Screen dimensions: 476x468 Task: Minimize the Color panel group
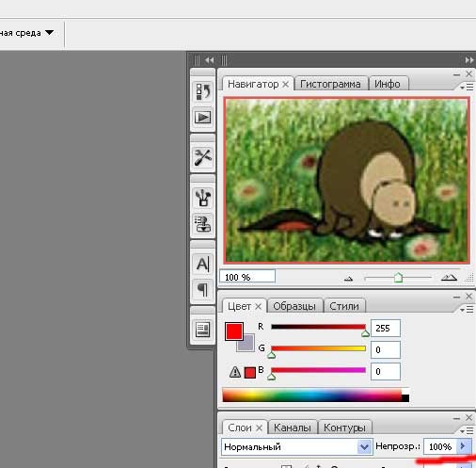456,297
